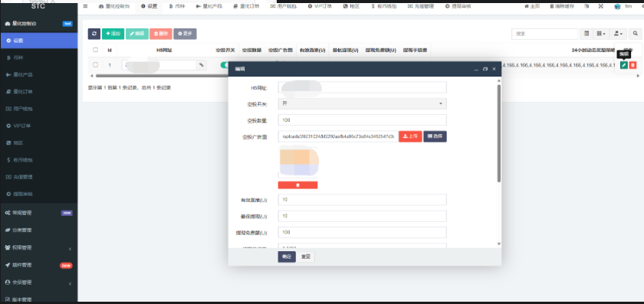This screenshot has height=304, width=644.
Task: Click the red trash delete icon in row 1
Action: pos(632,65)
